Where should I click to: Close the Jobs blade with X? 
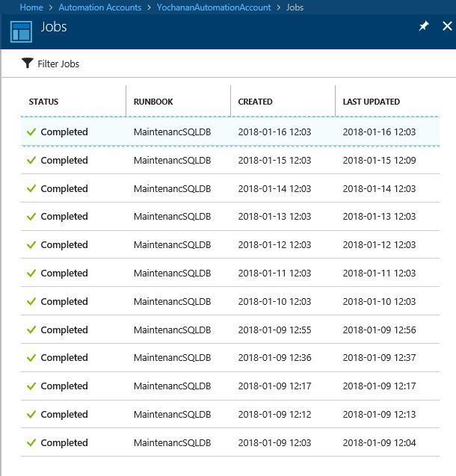[x=447, y=26]
